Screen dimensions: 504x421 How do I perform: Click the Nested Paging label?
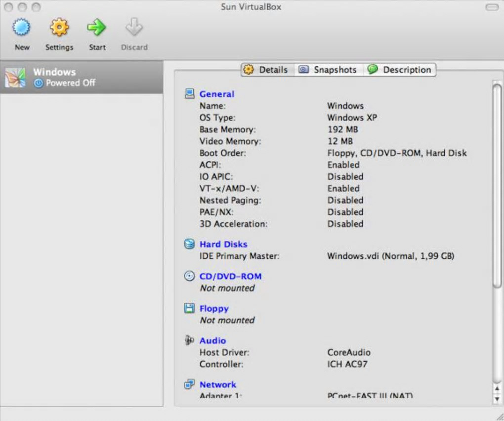pyautogui.click(x=230, y=201)
